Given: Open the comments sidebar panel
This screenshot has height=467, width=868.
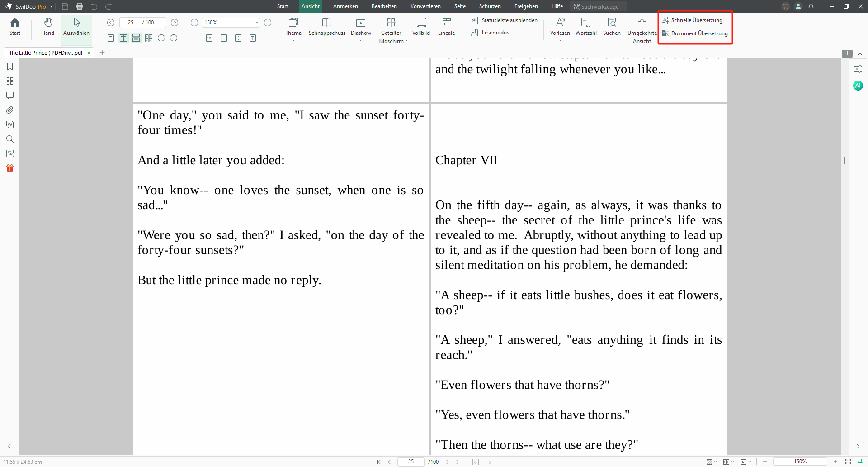Looking at the screenshot, I should 10,95.
